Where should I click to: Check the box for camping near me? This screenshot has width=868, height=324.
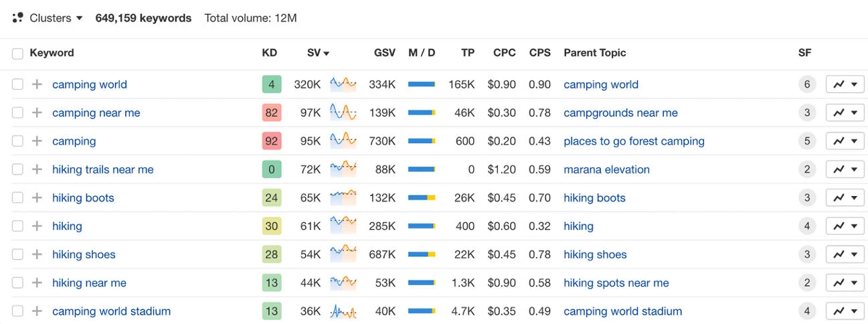coord(17,112)
